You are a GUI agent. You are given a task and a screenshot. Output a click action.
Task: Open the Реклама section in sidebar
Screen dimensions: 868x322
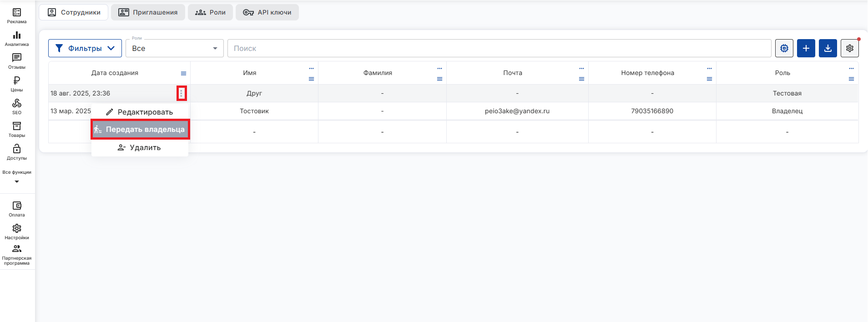point(17,15)
